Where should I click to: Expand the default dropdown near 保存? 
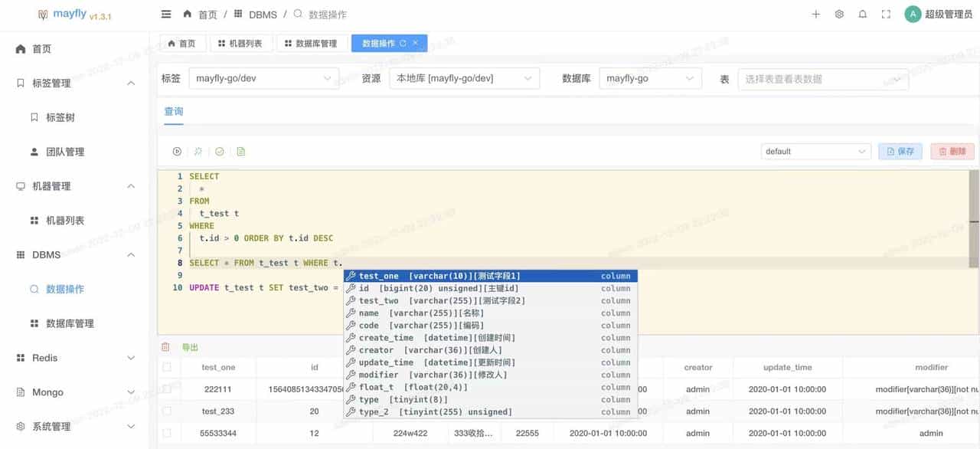[x=815, y=151]
